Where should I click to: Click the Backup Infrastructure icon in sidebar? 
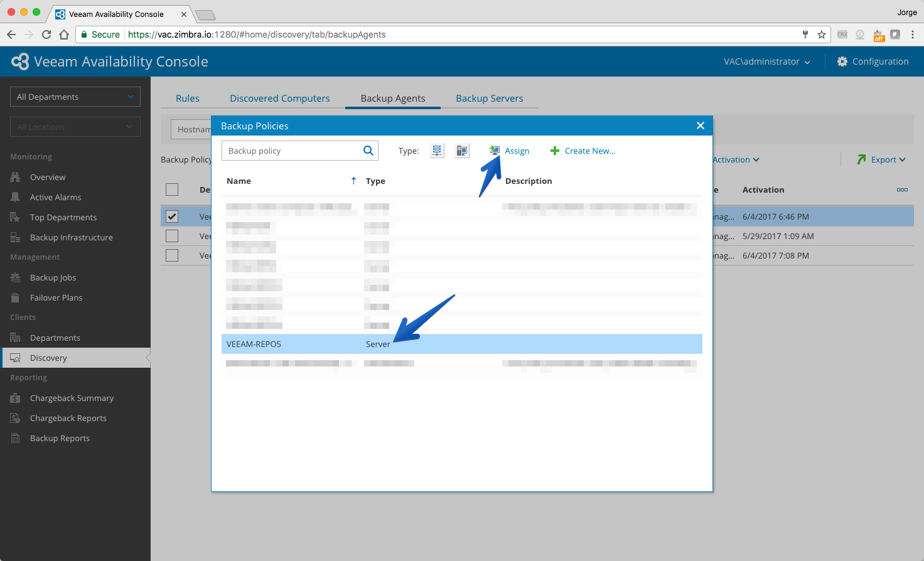[16, 237]
